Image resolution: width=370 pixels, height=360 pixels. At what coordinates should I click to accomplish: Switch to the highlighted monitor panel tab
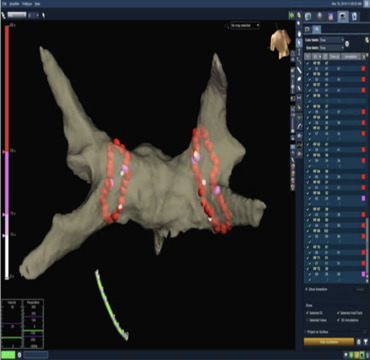[342, 16]
